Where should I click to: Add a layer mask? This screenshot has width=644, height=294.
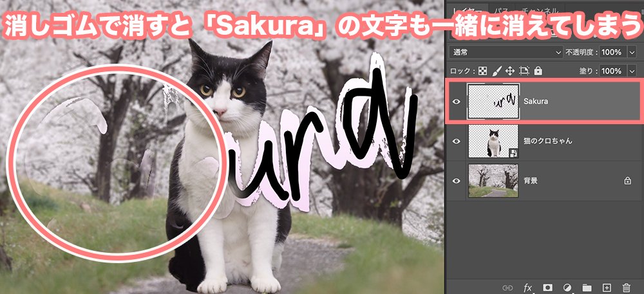[547, 288]
